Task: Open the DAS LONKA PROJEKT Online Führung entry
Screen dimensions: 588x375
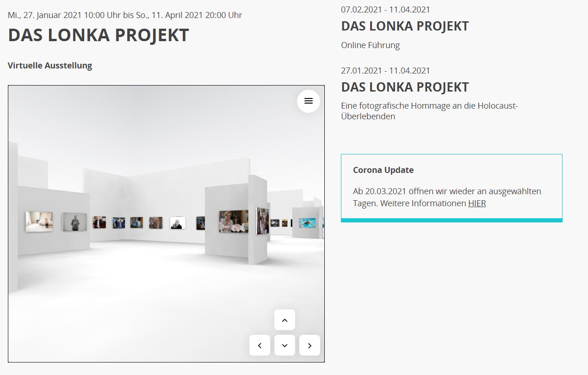Action: point(405,26)
